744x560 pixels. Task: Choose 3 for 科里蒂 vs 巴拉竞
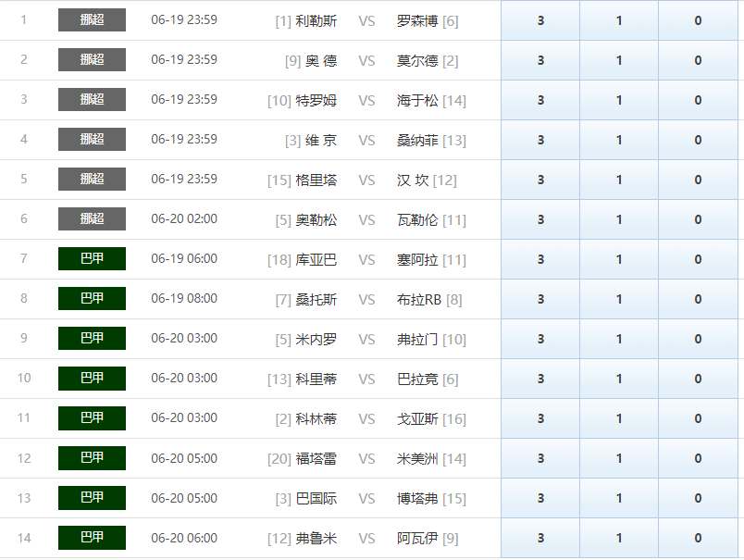click(x=540, y=380)
